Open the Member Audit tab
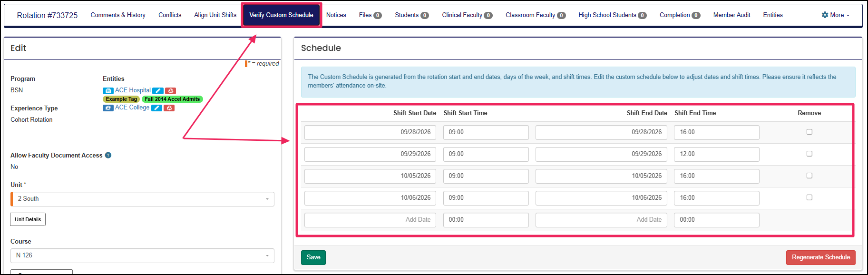 [731, 15]
